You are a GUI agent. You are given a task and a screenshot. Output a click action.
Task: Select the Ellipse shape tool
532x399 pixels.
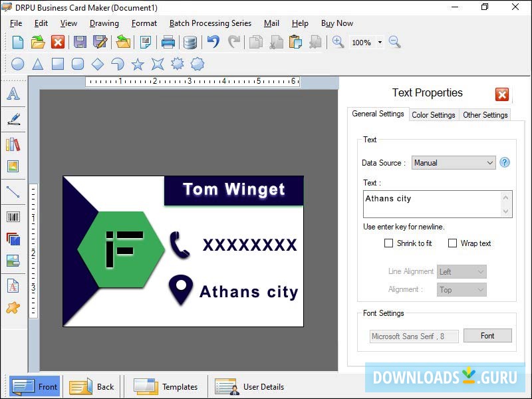18,64
